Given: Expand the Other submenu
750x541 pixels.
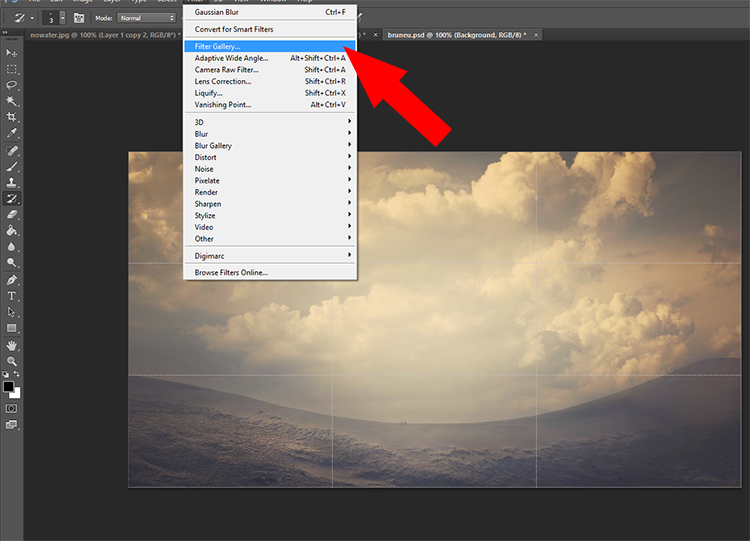Looking at the screenshot, I should pyautogui.click(x=270, y=239).
